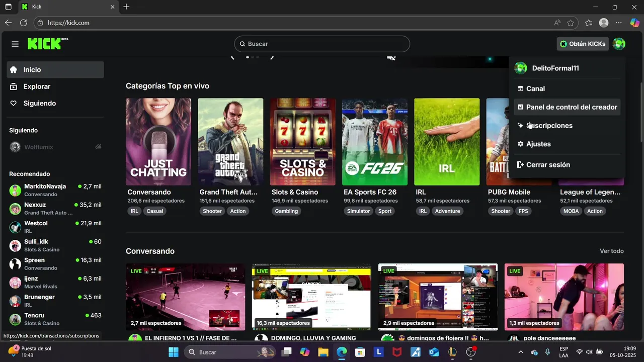Reload the page with refresh button
Screen dimensions: 644x362
click(23, 23)
